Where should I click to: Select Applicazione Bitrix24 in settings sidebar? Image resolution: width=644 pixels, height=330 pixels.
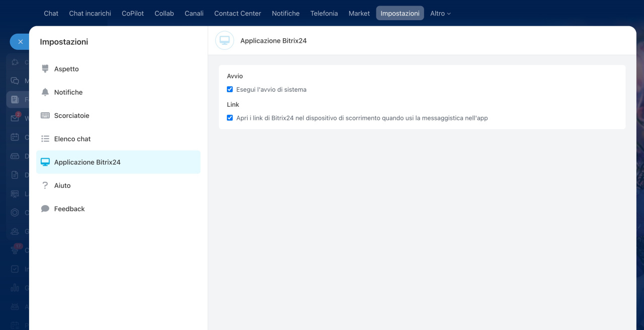(118, 162)
